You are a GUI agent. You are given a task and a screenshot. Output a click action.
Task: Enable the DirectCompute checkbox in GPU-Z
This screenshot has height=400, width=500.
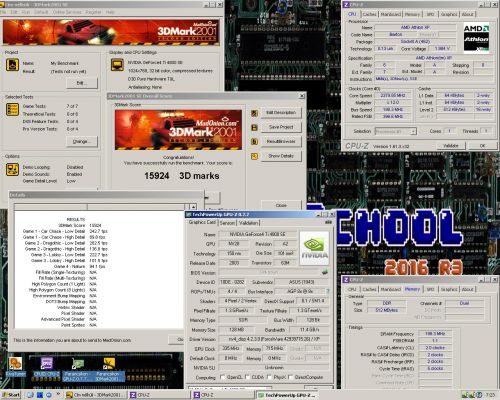(291, 377)
